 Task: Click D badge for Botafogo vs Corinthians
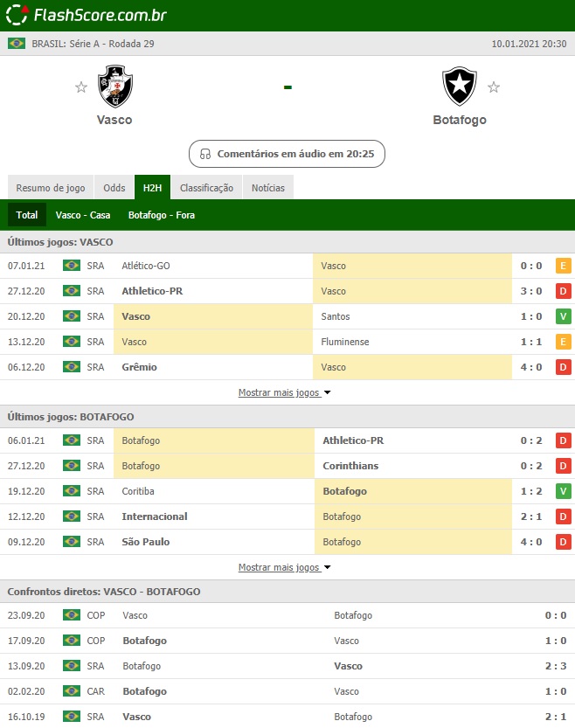(x=564, y=466)
